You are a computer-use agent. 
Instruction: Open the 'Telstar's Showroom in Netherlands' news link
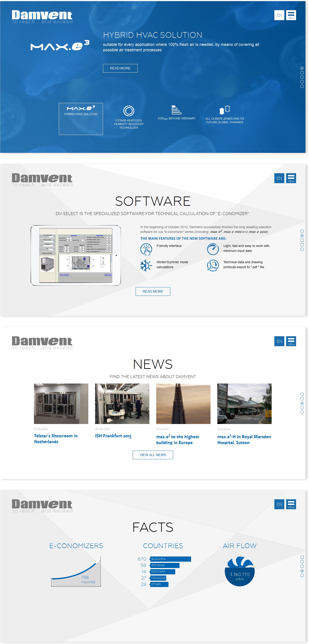coord(56,439)
